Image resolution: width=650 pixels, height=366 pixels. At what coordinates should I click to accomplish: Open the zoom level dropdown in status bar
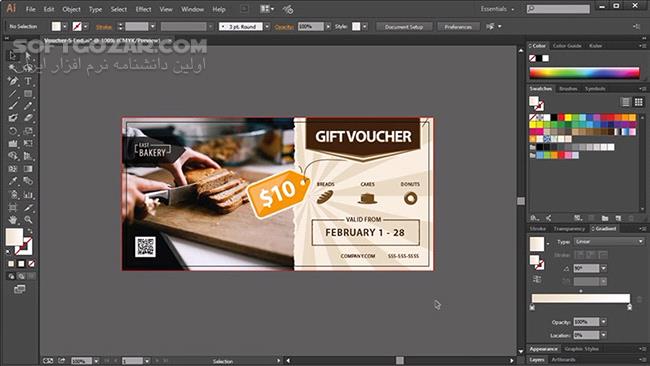click(96, 361)
